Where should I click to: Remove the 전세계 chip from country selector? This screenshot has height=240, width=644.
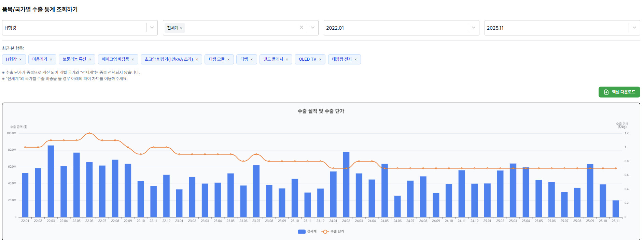tap(181, 28)
